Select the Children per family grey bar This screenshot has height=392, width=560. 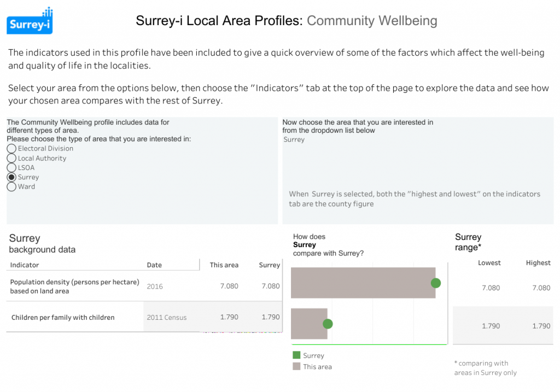310,324
